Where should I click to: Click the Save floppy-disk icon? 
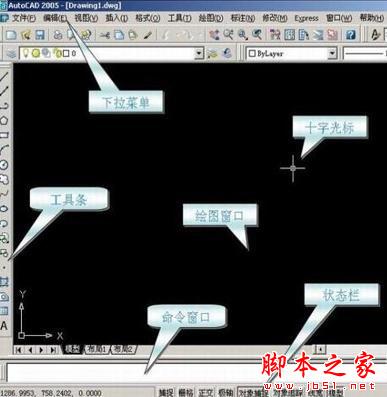coord(40,35)
